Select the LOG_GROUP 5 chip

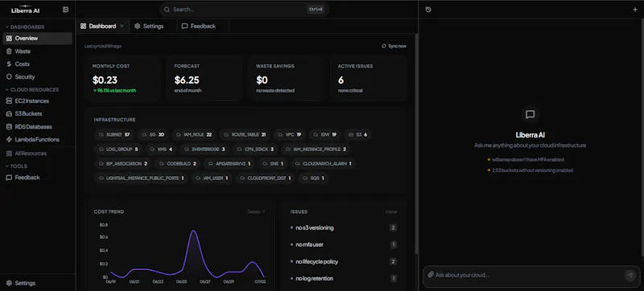click(118, 150)
